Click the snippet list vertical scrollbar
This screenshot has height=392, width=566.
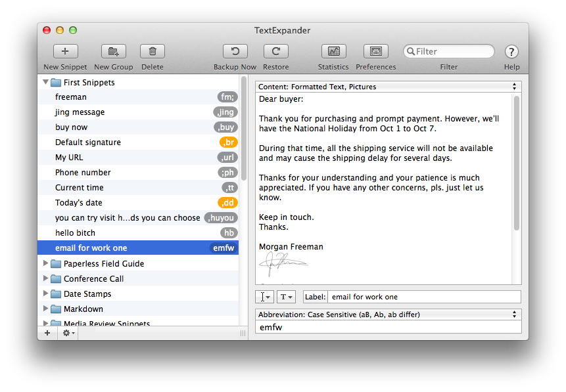tap(244, 129)
